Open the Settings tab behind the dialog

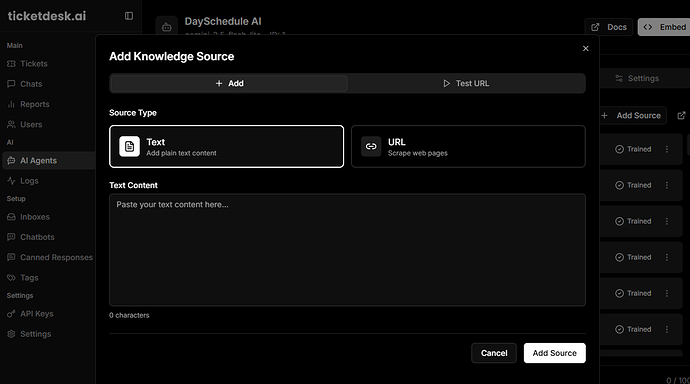[637, 78]
